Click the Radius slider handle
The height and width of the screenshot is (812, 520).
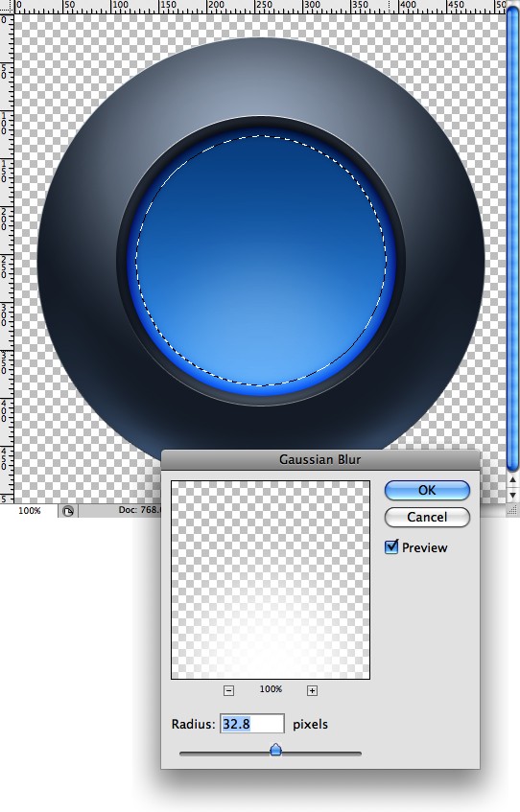click(x=275, y=750)
